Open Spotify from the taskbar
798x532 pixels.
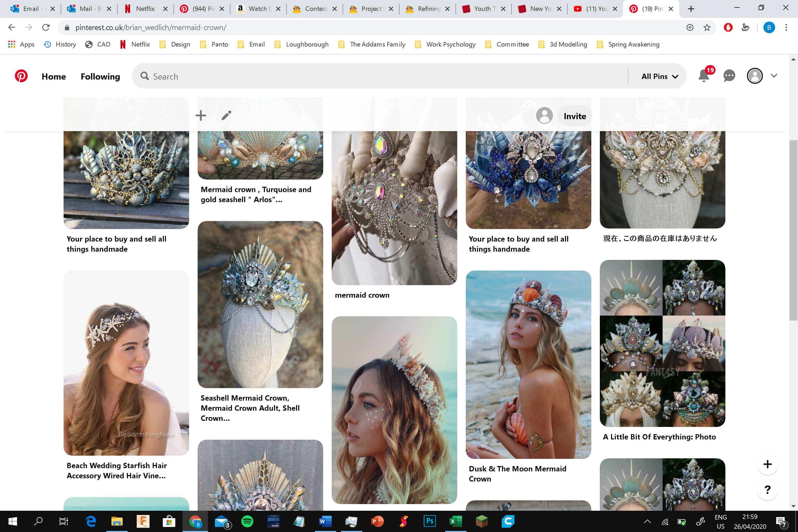coord(247,521)
